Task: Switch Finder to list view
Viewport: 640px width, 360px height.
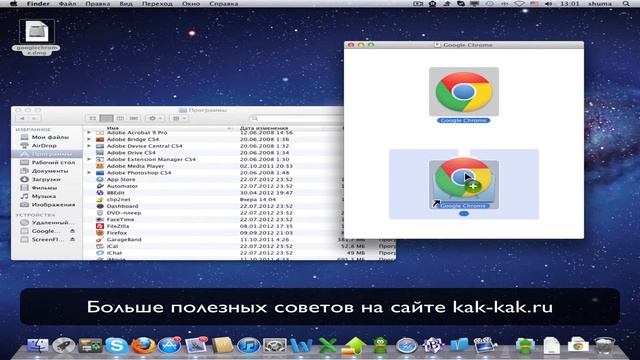Action: pos(107,118)
